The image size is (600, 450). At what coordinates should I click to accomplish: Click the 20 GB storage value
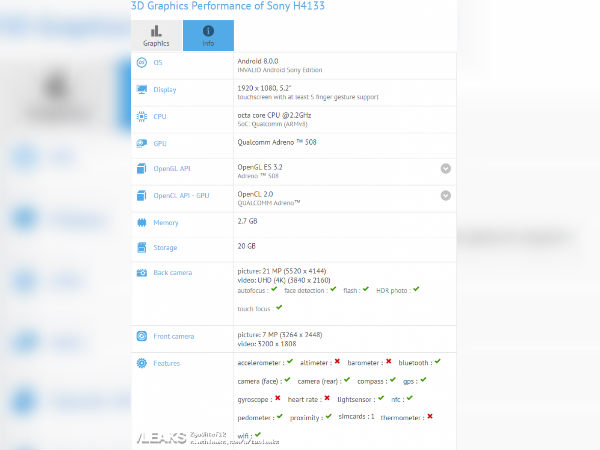[x=246, y=246]
